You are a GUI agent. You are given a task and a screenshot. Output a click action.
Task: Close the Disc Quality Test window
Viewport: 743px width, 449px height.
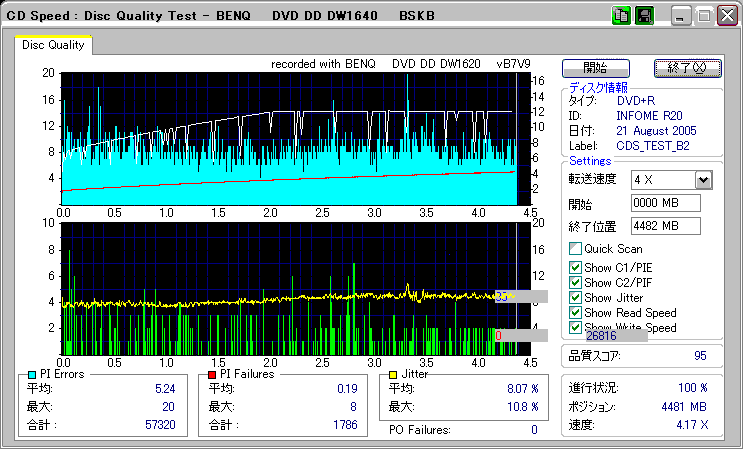point(726,16)
